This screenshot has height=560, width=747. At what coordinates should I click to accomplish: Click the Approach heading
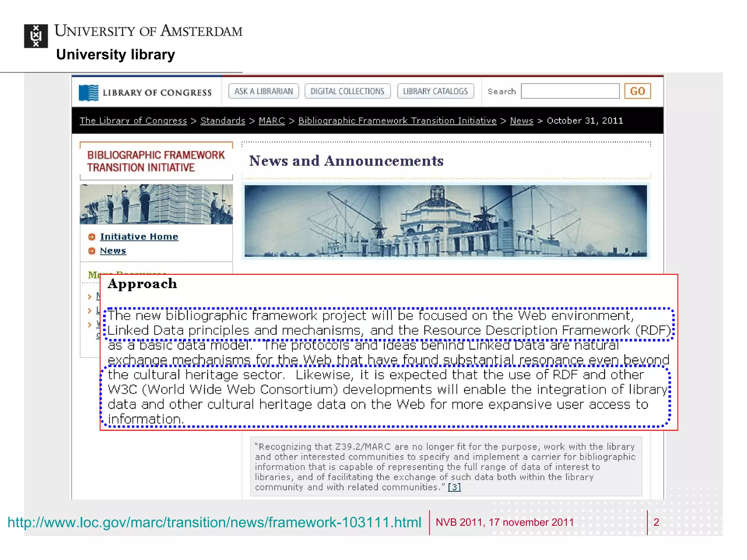[142, 284]
